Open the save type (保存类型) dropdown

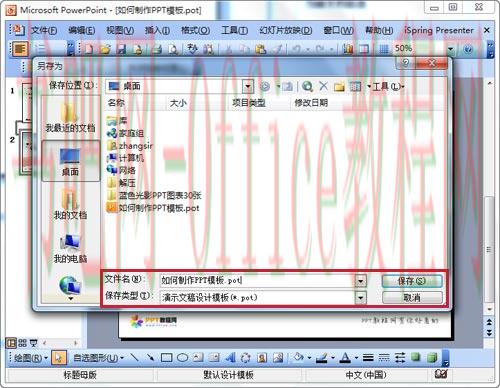tap(361, 297)
